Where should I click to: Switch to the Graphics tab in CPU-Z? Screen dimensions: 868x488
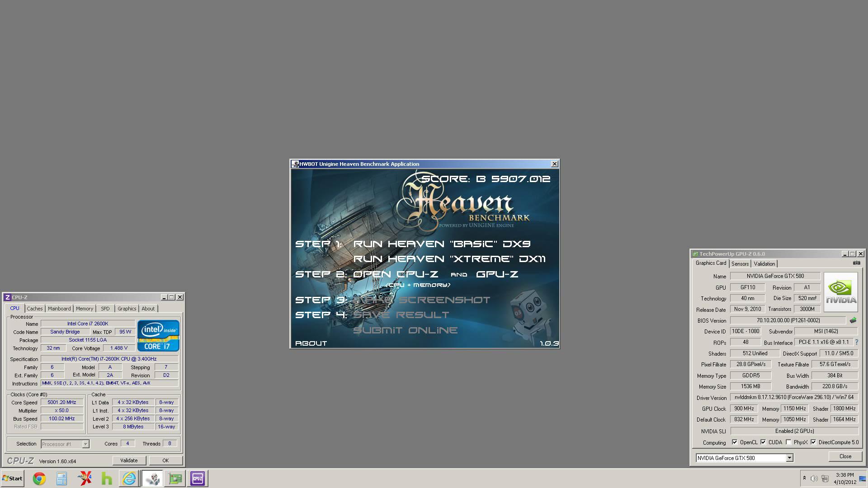[x=127, y=309]
